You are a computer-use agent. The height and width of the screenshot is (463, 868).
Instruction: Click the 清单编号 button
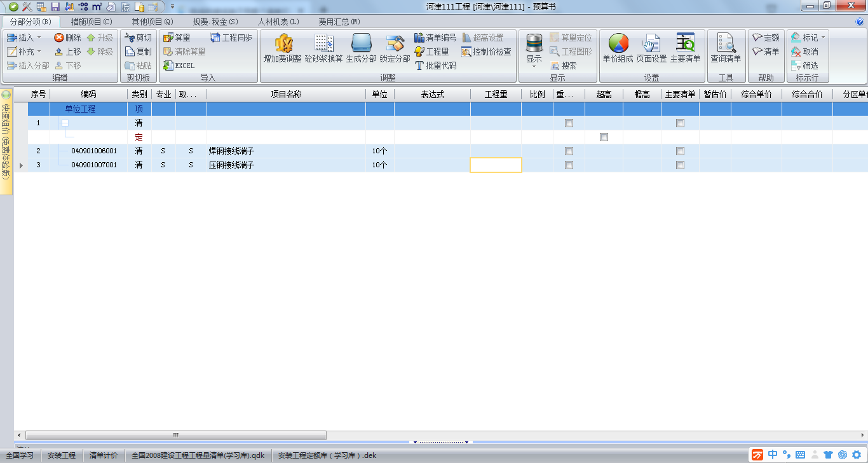click(435, 38)
